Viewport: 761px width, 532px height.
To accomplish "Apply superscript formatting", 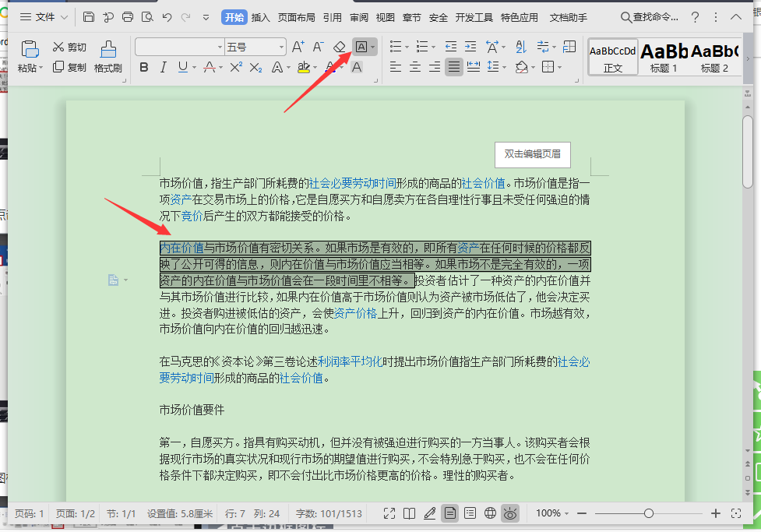I will click(236, 68).
